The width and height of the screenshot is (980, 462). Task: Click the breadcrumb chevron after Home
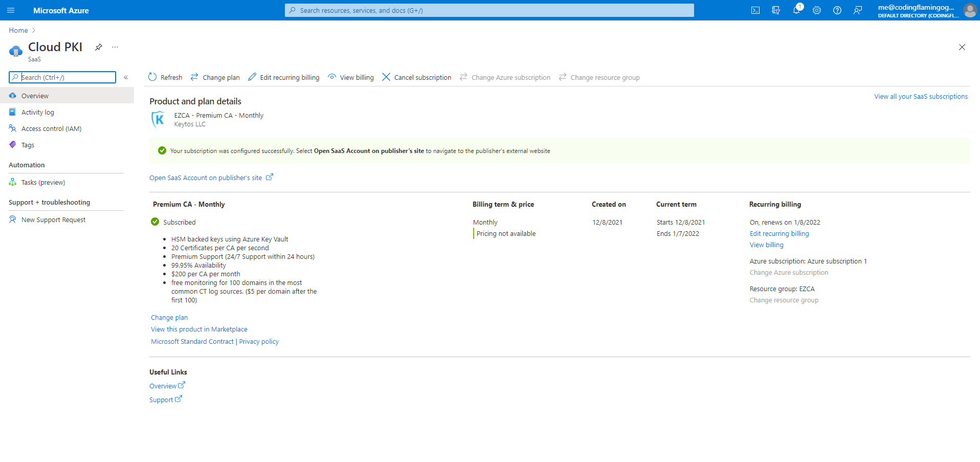pos(34,30)
